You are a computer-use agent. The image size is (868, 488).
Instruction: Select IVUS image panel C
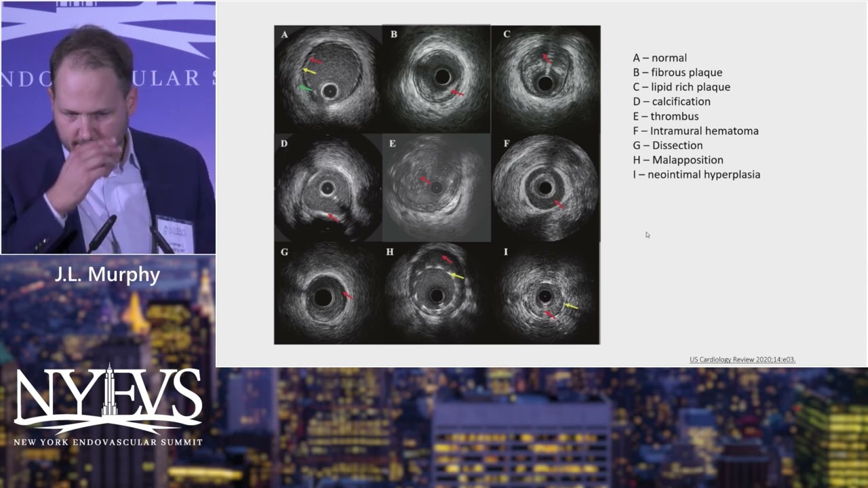(546, 79)
